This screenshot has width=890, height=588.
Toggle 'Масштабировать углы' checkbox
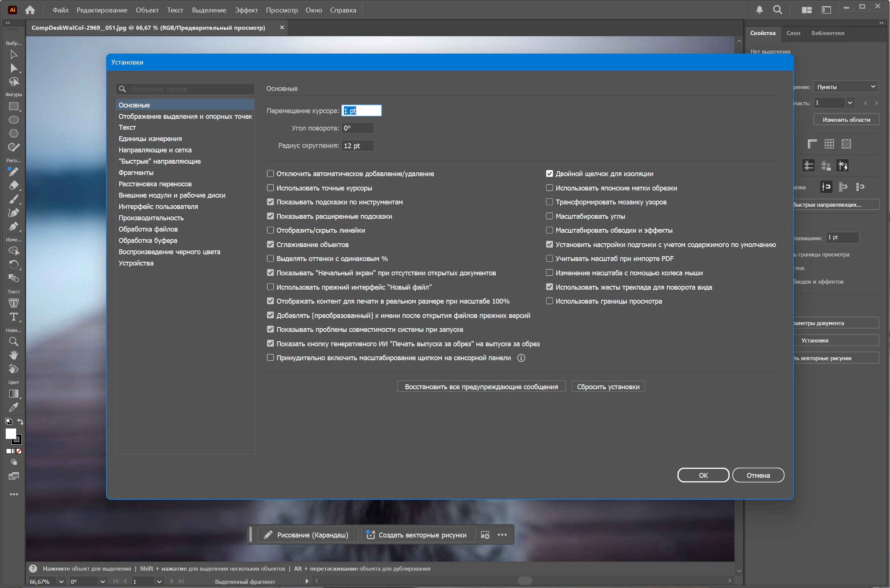[550, 216]
